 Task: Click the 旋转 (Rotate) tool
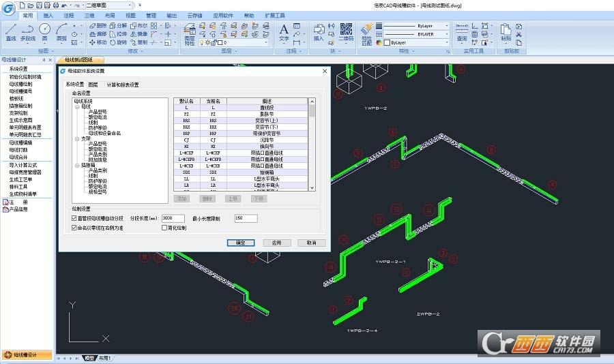click(x=118, y=42)
